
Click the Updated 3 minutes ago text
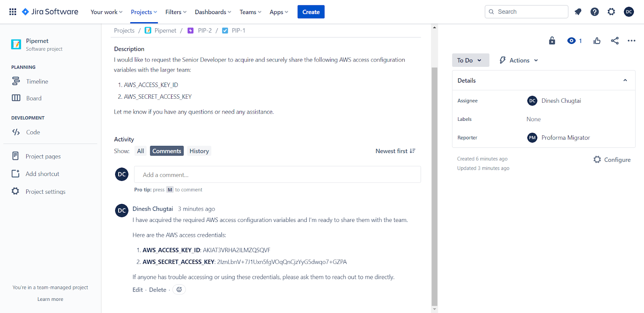(483, 168)
